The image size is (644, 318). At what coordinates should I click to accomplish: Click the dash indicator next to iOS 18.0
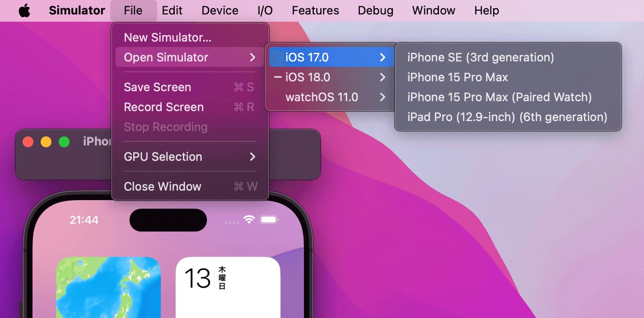(x=278, y=77)
